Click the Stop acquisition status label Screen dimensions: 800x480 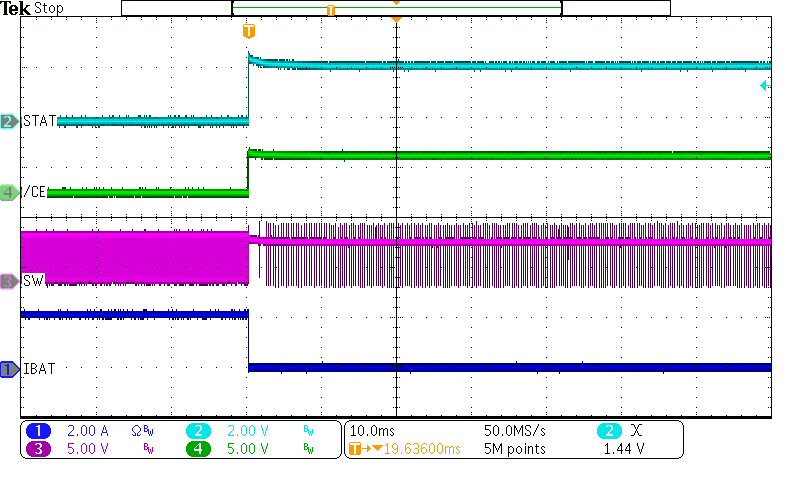tap(48, 8)
